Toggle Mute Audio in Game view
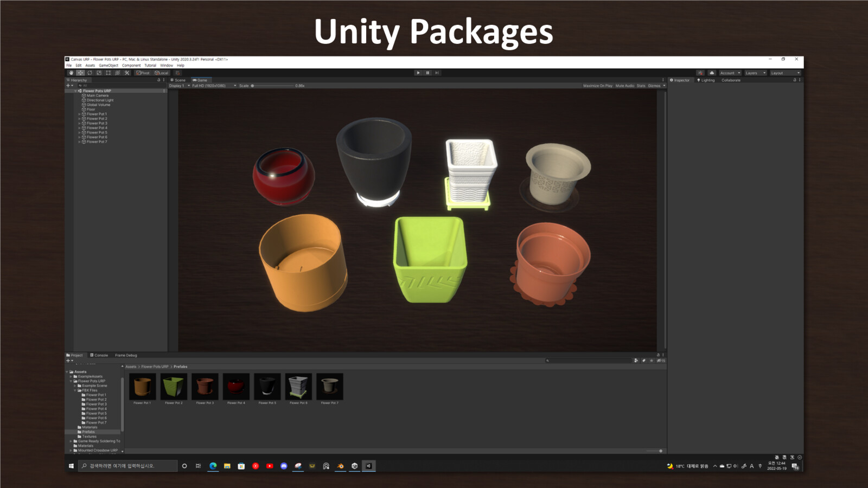This screenshot has height=488, width=868. [624, 86]
